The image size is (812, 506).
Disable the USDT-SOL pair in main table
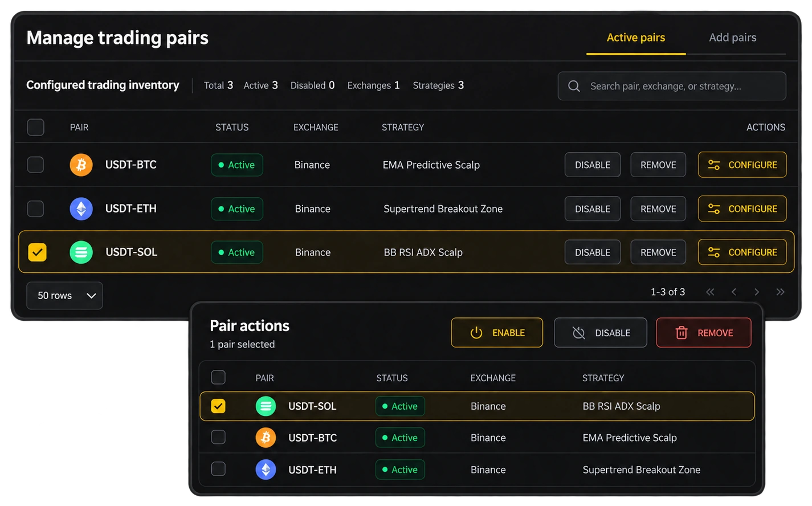[x=593, y=252]
